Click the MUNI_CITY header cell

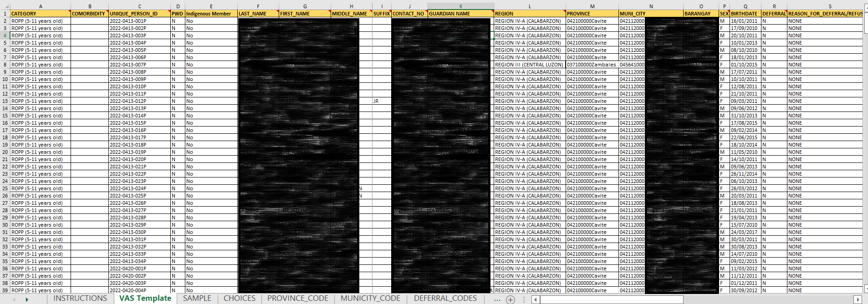click(x=651, y=14)
